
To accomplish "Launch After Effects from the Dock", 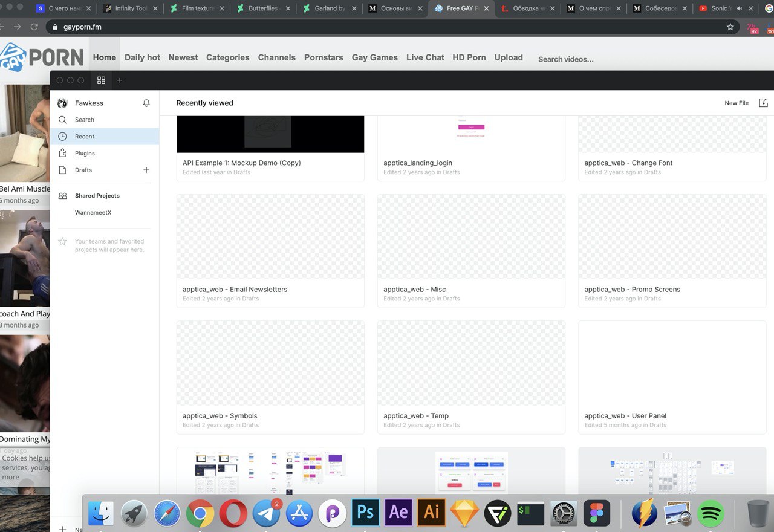I will pos(398,513).
